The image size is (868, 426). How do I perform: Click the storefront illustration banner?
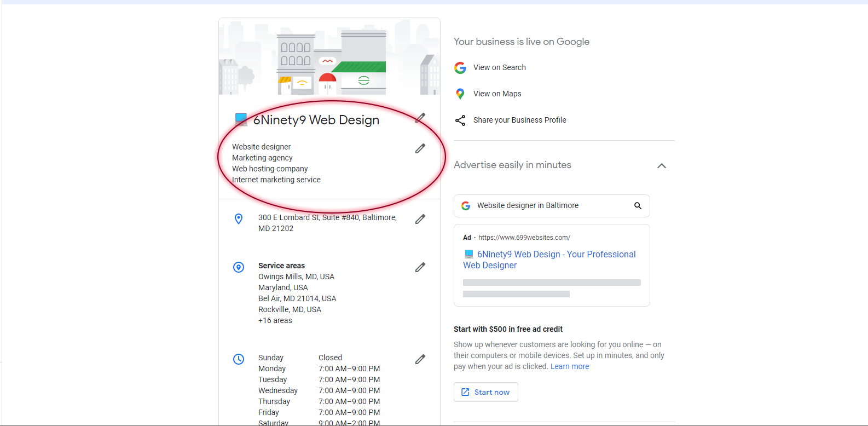tap(329, 57)
